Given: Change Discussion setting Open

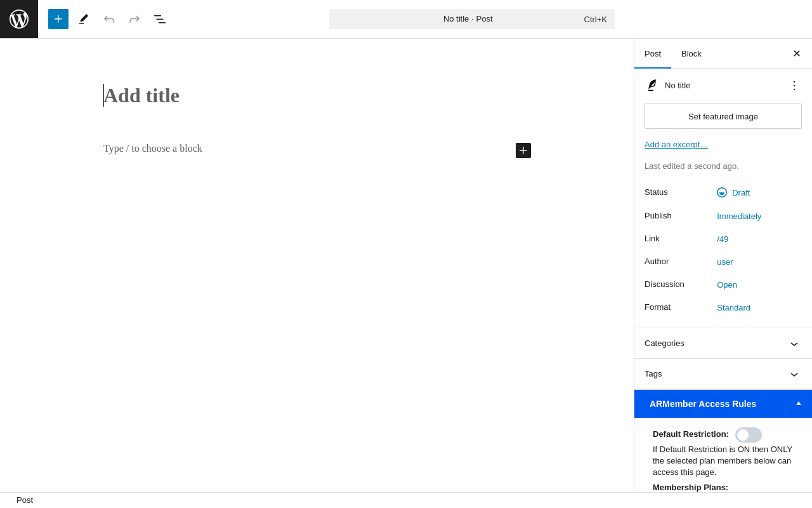Looking at the screenshot, I should (727, 284).
